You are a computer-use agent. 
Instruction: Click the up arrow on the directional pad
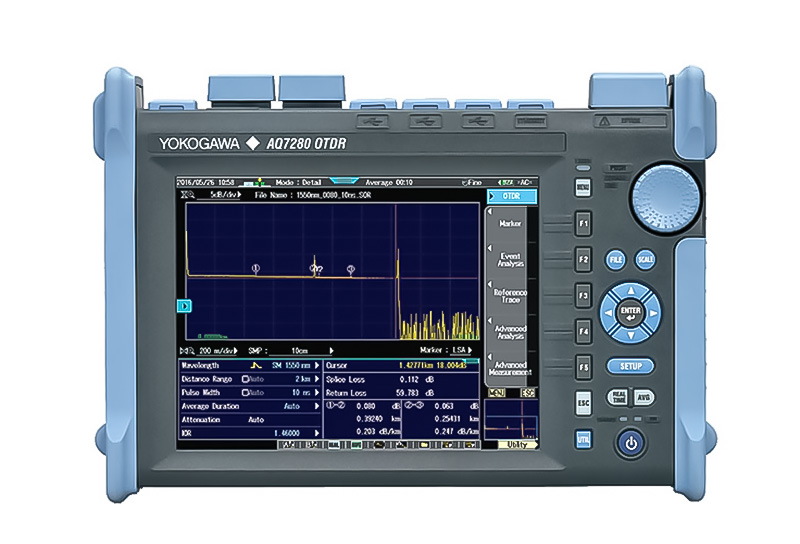point(631,290)
